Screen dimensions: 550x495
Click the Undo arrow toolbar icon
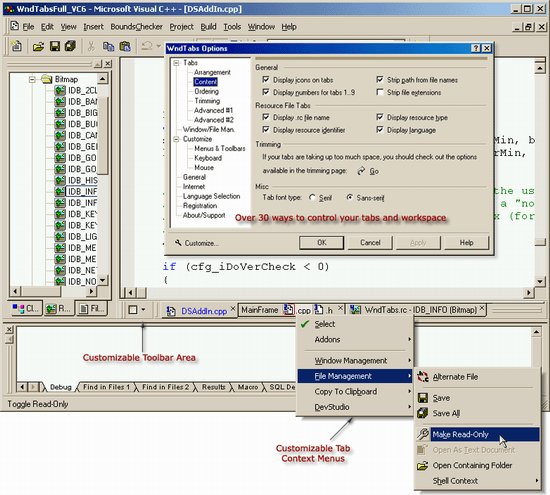147,46
